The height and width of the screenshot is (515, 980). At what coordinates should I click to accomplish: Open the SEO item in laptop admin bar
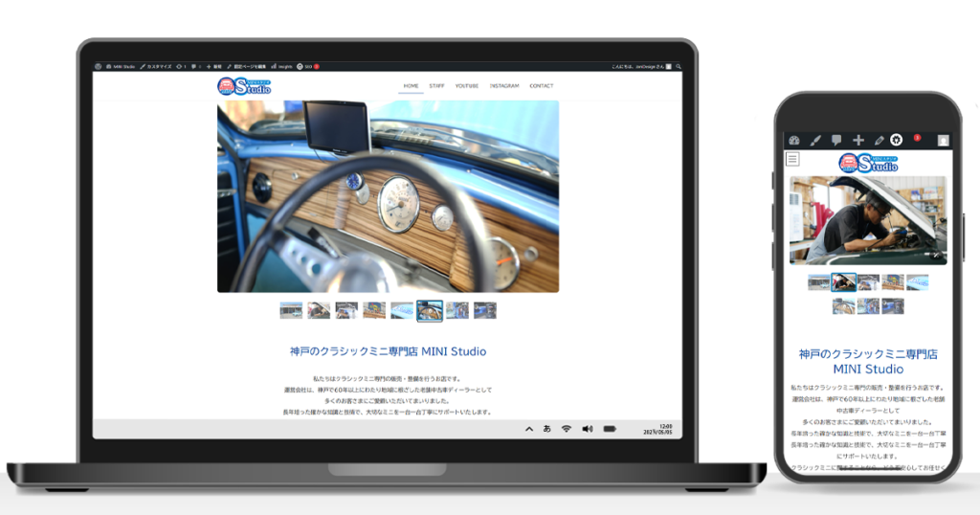coord(307,66)
